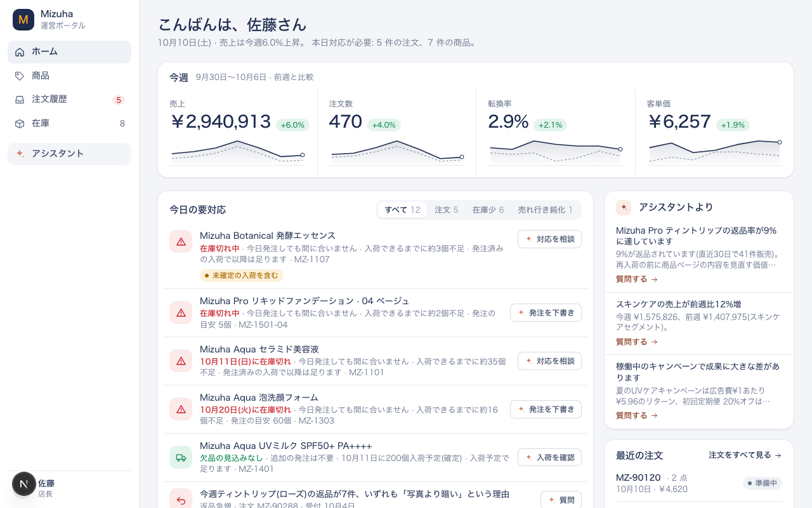Click 入荷を確認 for UVミルク SPF50+
812x508 pixels.
tap(549, 457)
